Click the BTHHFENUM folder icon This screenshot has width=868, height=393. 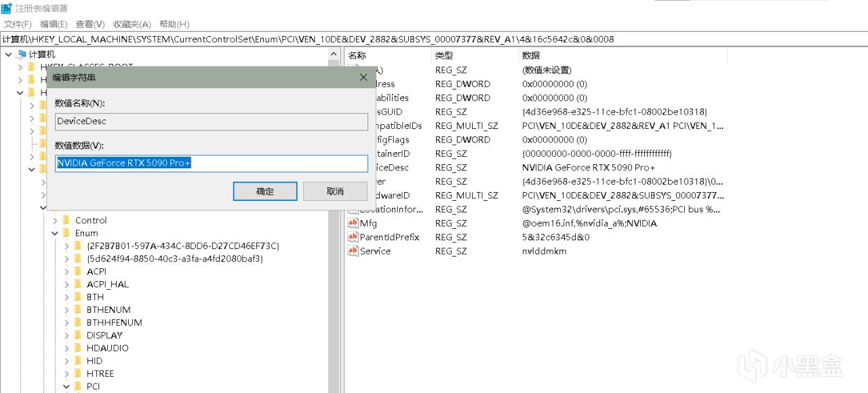(x=78, y=322)
